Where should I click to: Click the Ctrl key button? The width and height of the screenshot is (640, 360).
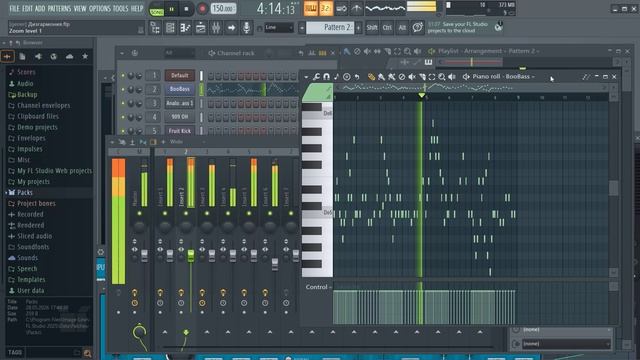387,28
